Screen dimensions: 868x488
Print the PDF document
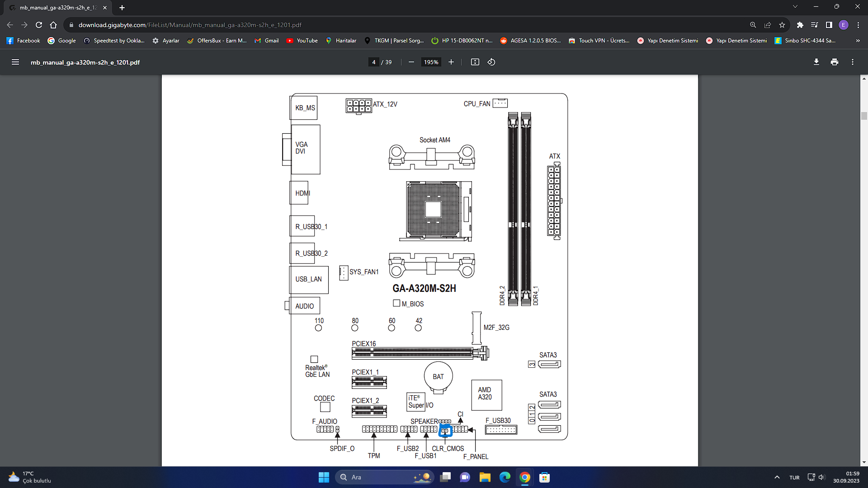tap(834, 62)
